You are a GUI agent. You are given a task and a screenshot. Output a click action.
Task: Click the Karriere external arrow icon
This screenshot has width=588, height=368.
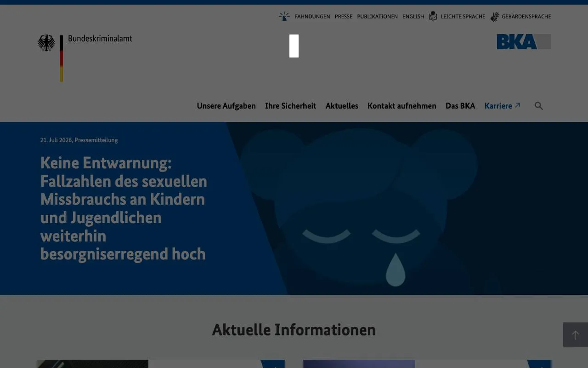point(517,105)
